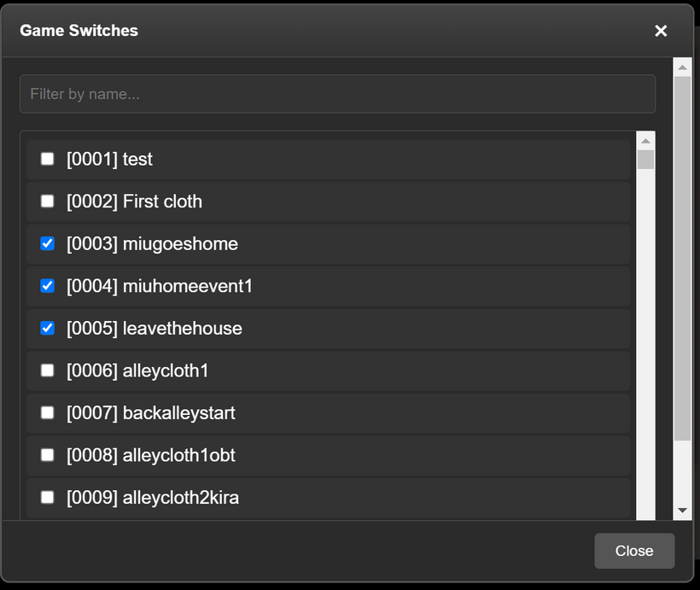Check the [0002] First cloth checkbox
Viewport: 700px width, 590px height.
coord(48,202)
